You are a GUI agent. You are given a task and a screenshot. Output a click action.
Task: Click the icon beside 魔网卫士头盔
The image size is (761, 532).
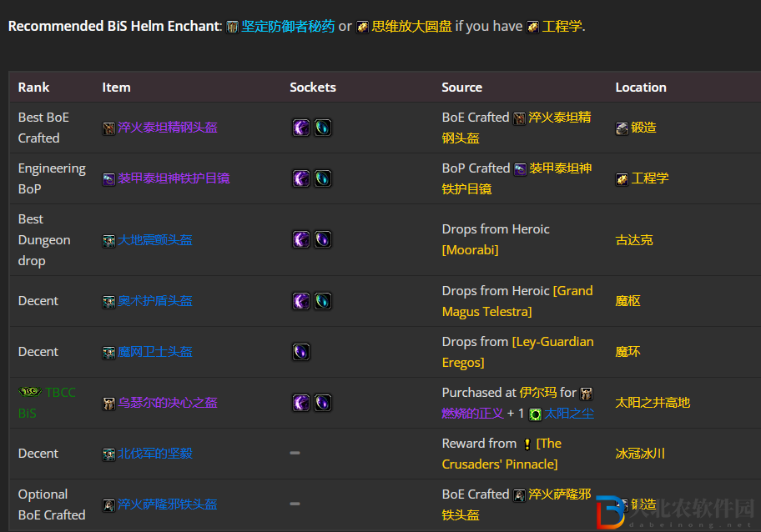coord(108,353)
